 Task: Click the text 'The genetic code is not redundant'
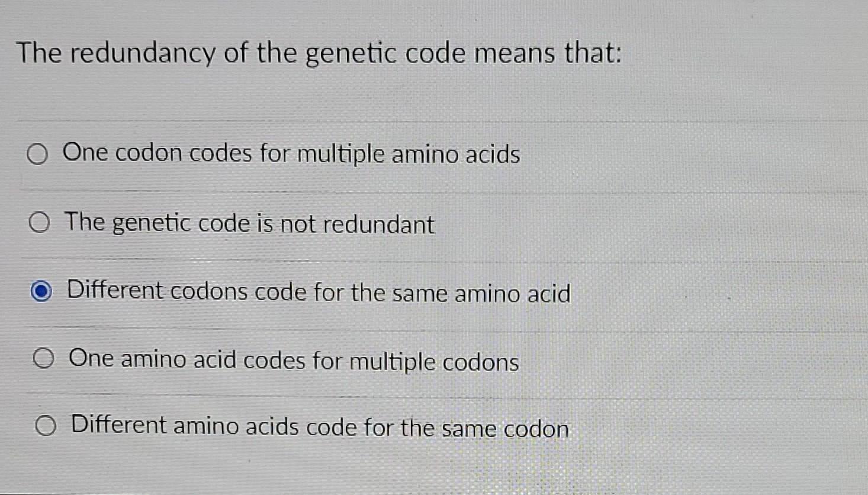pos(249,224)
